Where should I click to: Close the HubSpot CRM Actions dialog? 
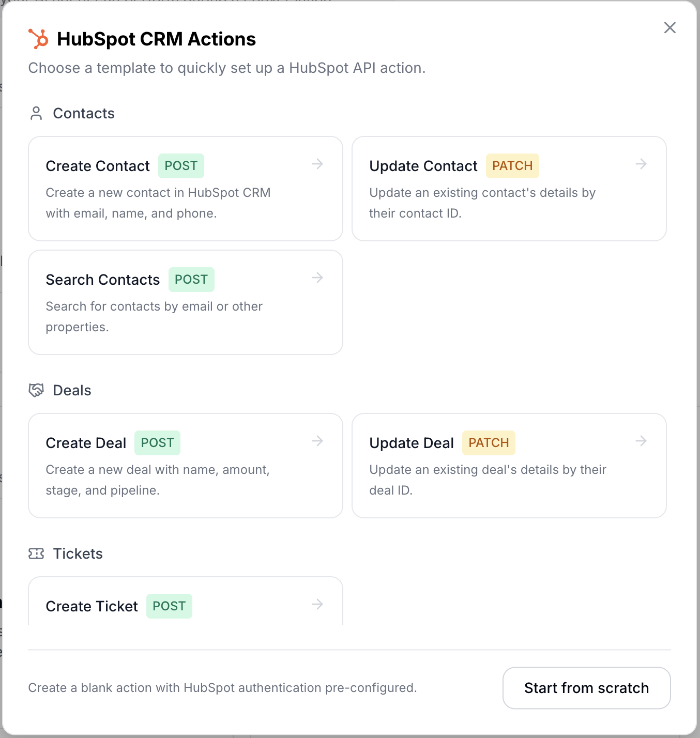(670, 28)
